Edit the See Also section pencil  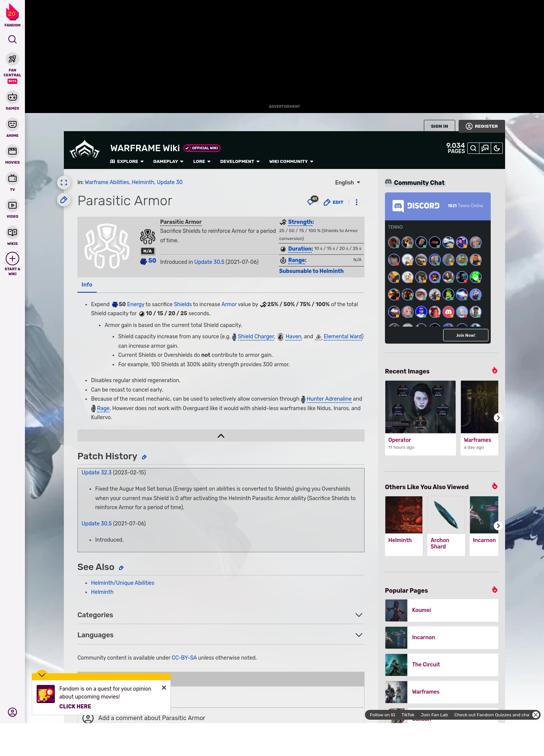coord(121,568)
